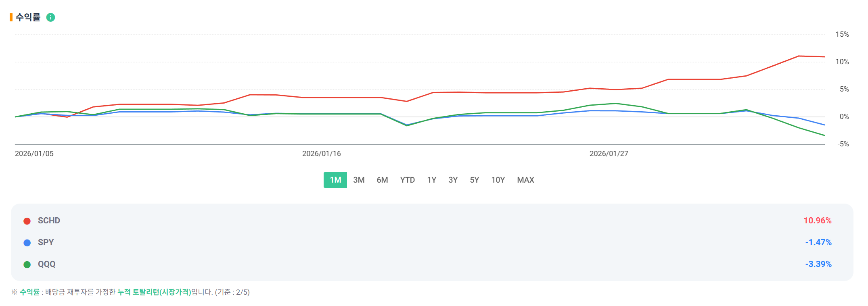This screenshot has width=868, height=306.
Task: Select the YTD time range
Action: 407,180
